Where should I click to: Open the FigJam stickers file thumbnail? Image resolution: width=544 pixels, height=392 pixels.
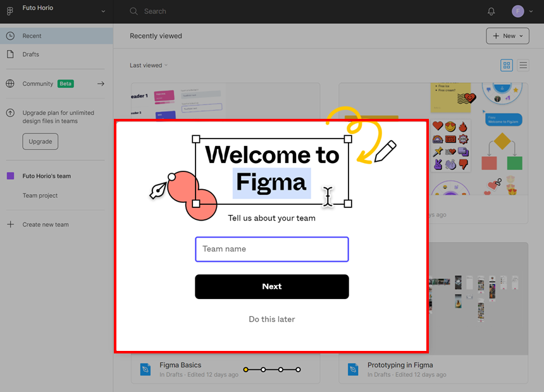click(x=478, y=138)
